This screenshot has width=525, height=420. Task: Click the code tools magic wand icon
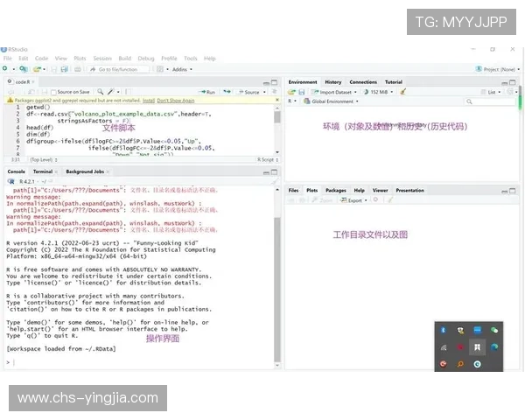(x=112, y=92)
